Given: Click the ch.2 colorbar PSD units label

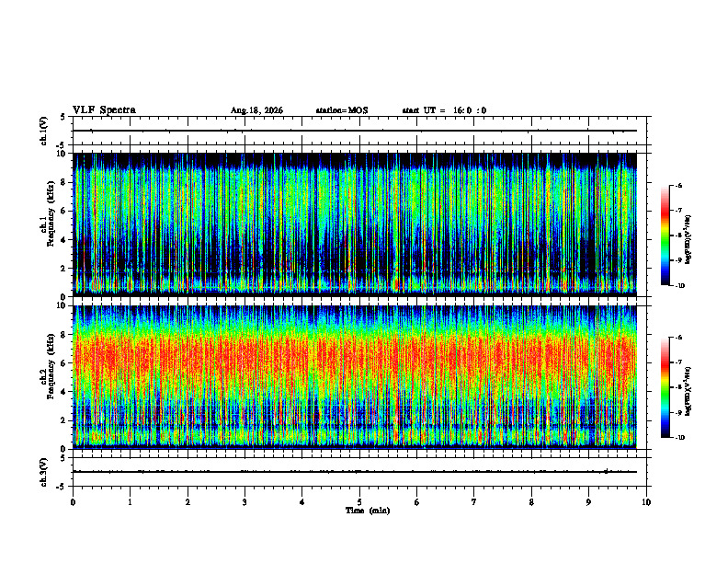Looking at the screenshot, I should [688, 391].
